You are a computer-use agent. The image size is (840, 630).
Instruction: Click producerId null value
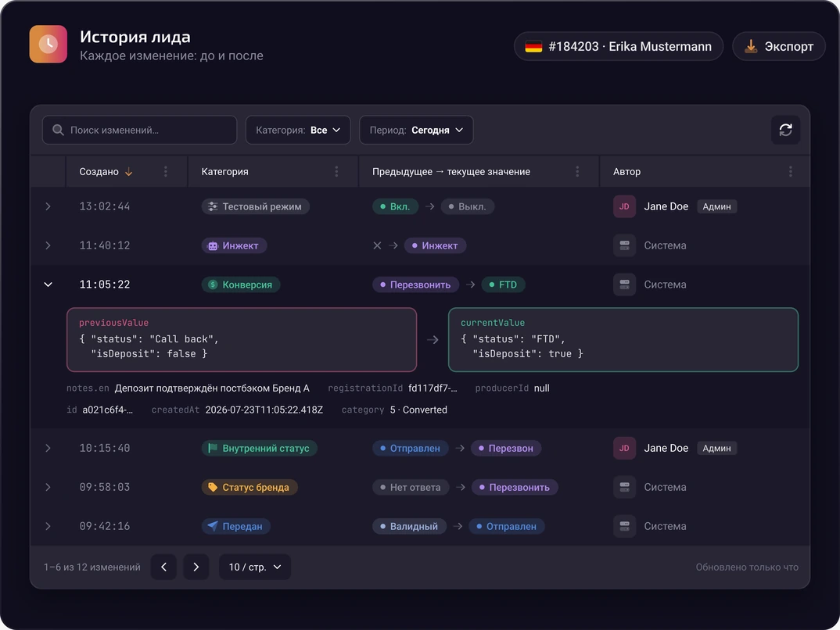click(541, 388)
